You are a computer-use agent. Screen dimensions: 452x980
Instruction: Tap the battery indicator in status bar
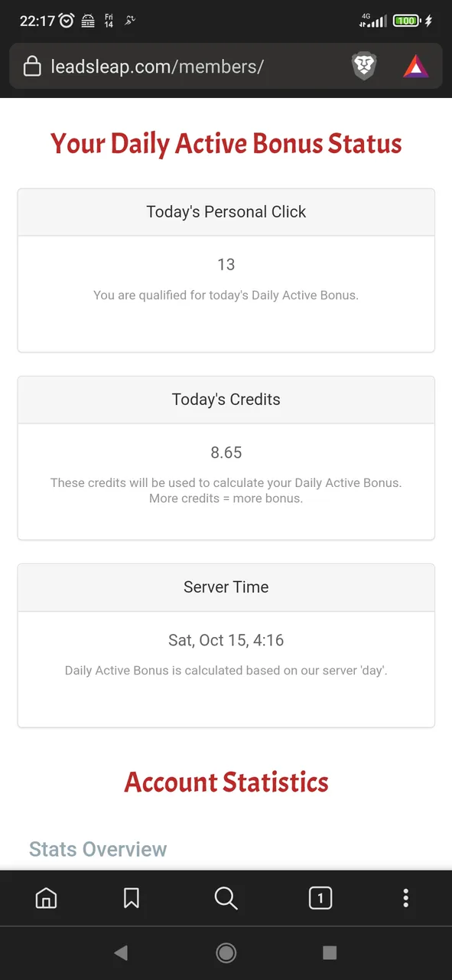(x=407, y=21)
